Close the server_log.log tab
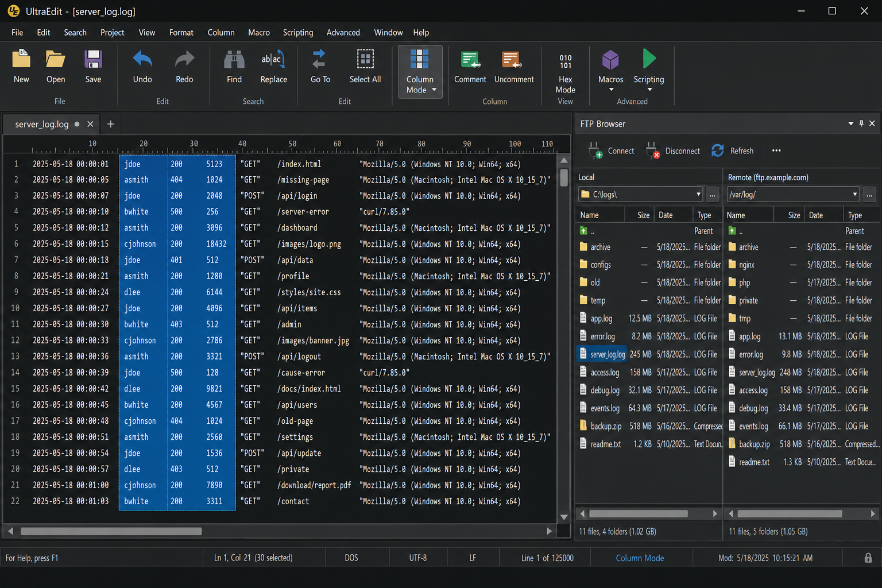This screenshot has height=588, width=882. [90, 124]
